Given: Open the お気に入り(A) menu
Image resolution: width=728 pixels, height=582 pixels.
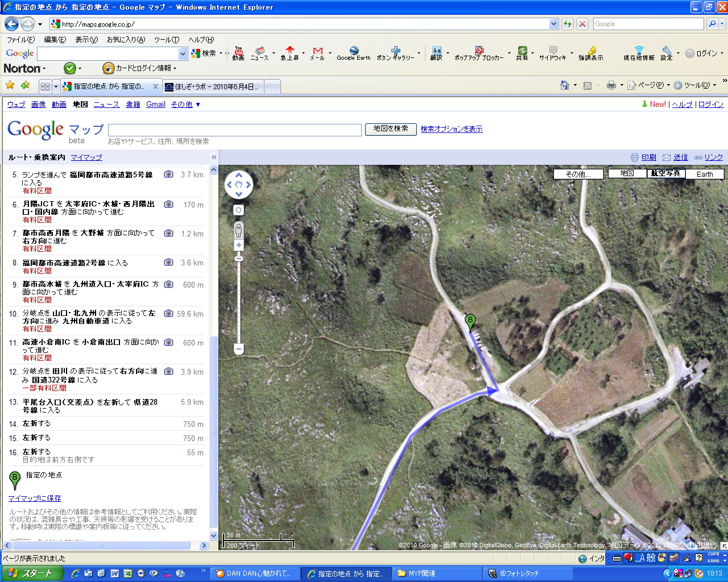Looking at the screenshot, I should (126, 40).
